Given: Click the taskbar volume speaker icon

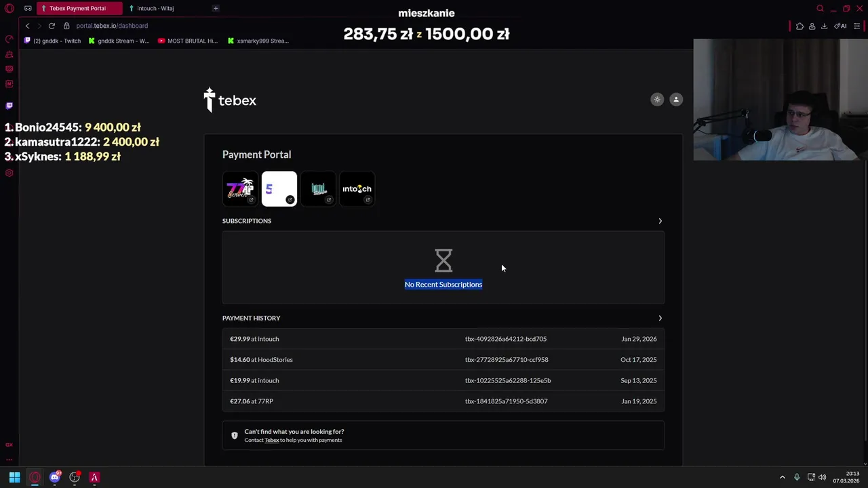Looking at the screenshot, I should (823, 477).
